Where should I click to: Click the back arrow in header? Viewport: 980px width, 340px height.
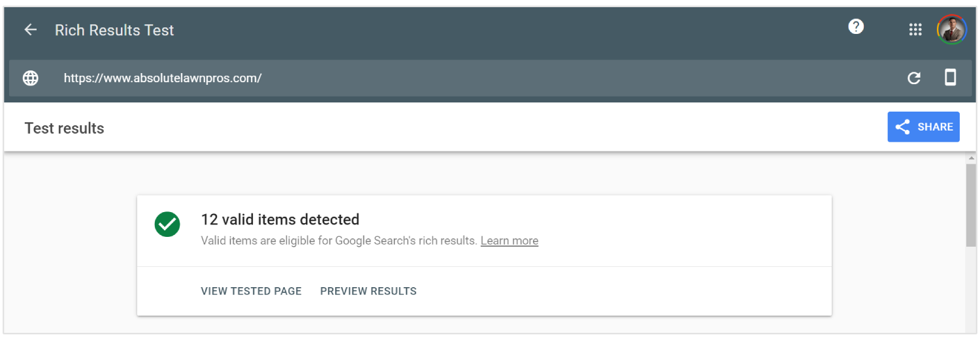pos(30,30)
